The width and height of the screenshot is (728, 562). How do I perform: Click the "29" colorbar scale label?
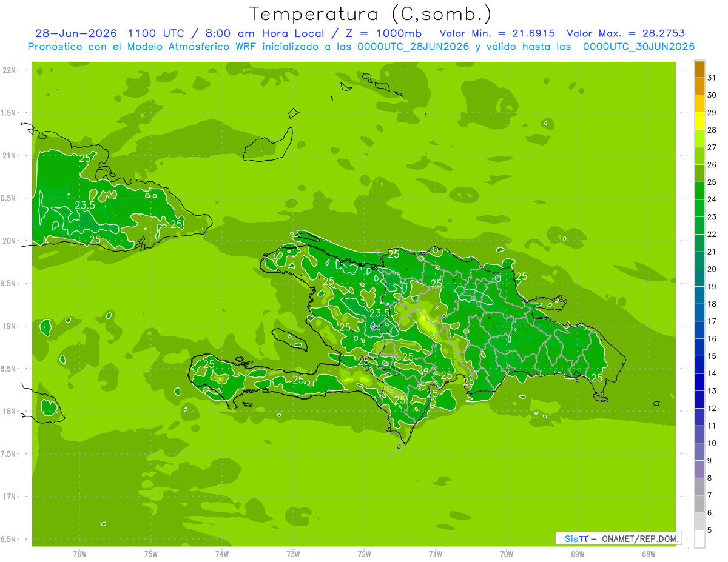[x=712, y=112]
